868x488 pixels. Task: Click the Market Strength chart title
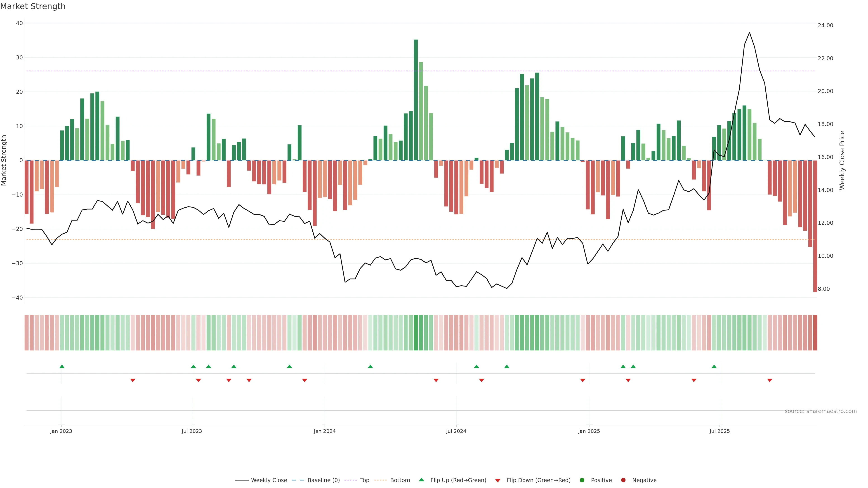[x=33, y=6]
